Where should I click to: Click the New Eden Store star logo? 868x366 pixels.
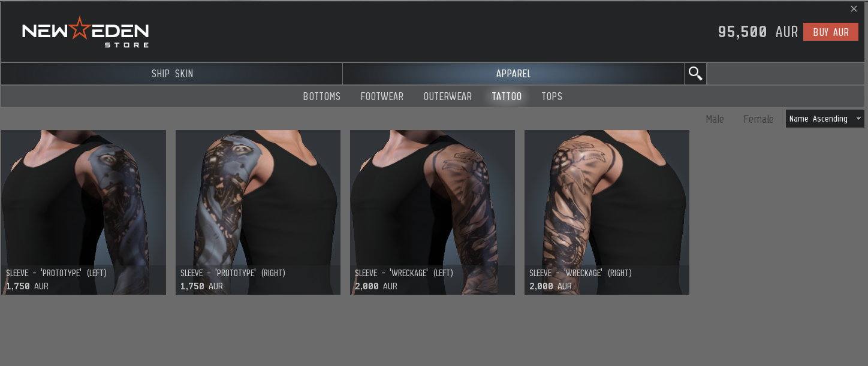click(85, 32)
